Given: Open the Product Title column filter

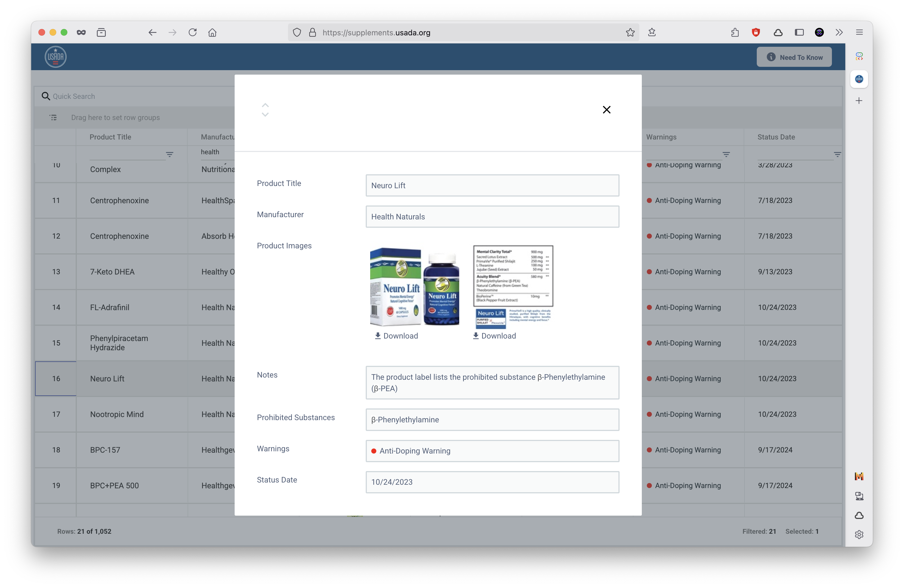Looking at the screenshot, I should pos(169,155).
